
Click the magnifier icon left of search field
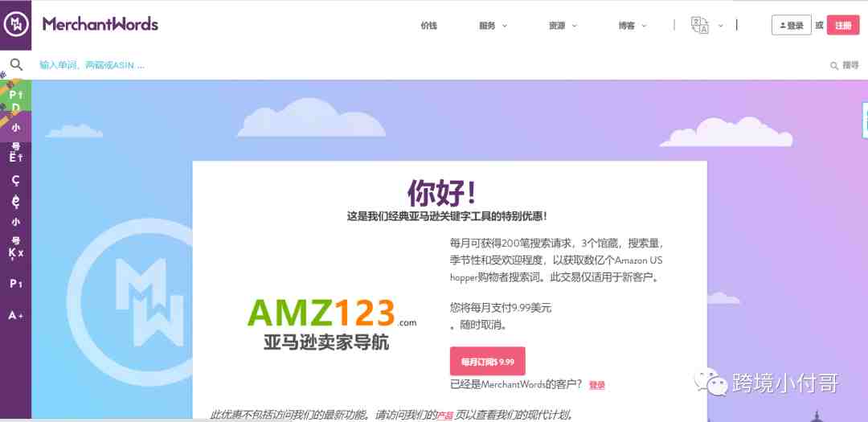tap(16, 65)
